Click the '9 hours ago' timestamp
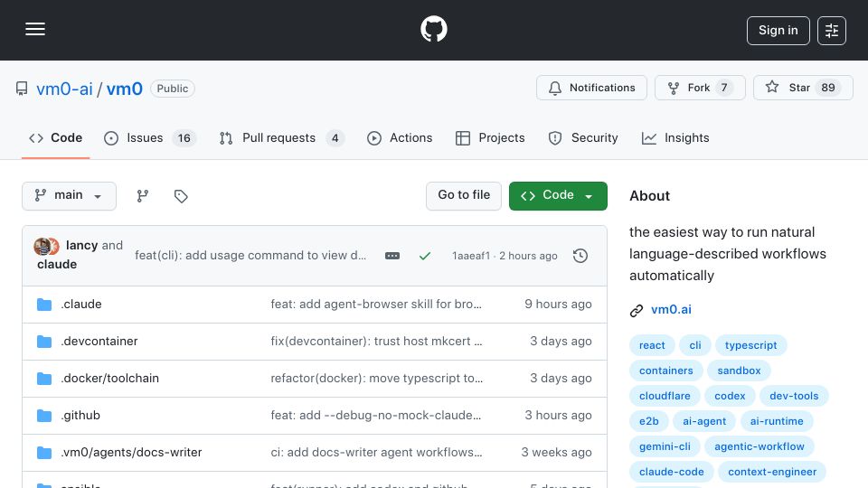This screenshot has height=488, width=868. click(558, 305)
